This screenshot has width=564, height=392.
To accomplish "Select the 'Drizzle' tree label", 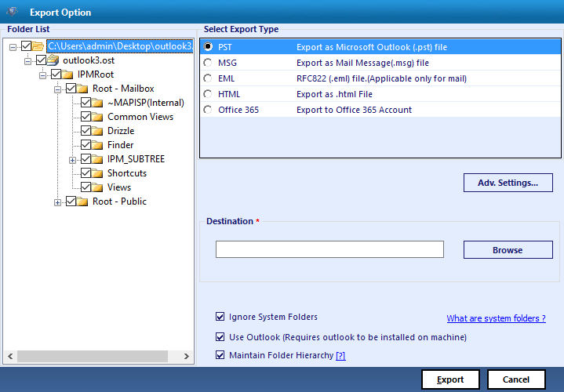I will 121,131.
